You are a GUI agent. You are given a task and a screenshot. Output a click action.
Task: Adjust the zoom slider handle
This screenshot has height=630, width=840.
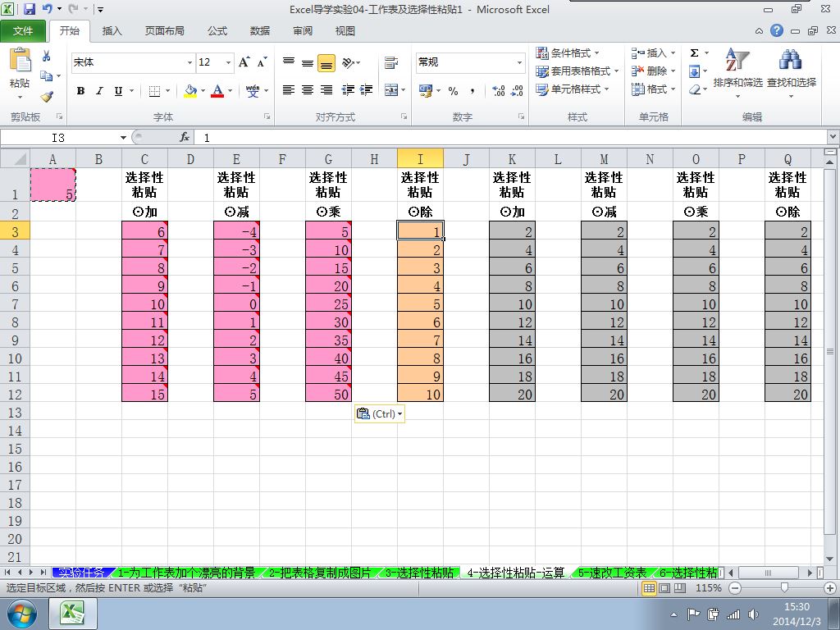pyautogui.click(x=784, y=588)
